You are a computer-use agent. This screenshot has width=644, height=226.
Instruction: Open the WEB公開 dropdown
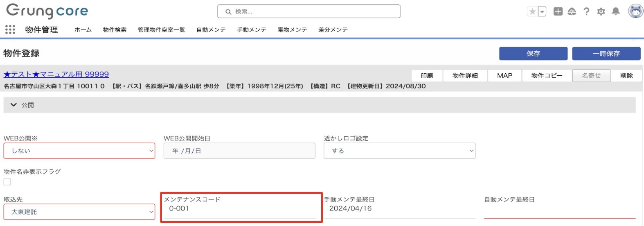[79, 151]
